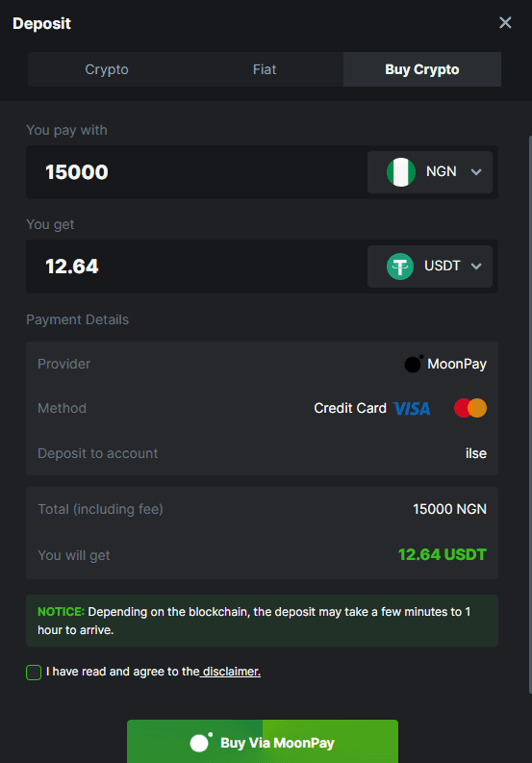Screen dimensions: 532x763
Task: Expand the chevron next to USDT
Action: [476, 267]
